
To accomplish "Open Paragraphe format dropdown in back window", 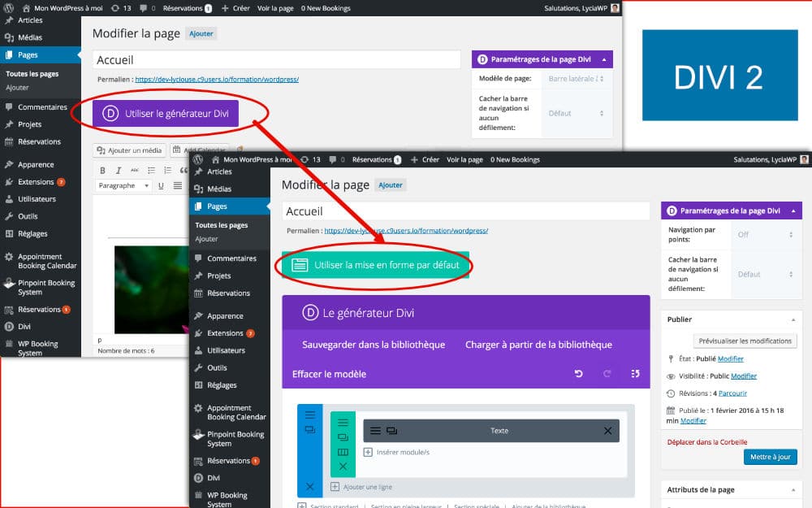I will [x=123, y=185].
